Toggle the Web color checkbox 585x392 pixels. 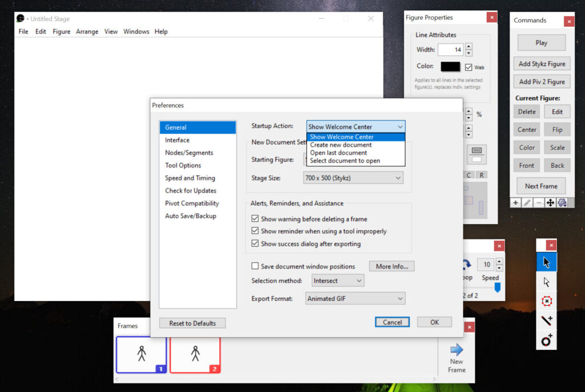(x=468, y=67)
